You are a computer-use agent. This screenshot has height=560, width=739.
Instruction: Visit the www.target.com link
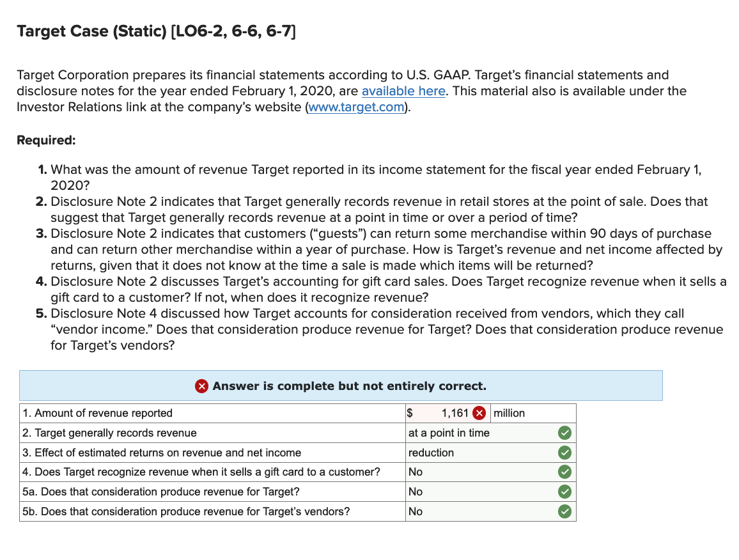(356, 107)
